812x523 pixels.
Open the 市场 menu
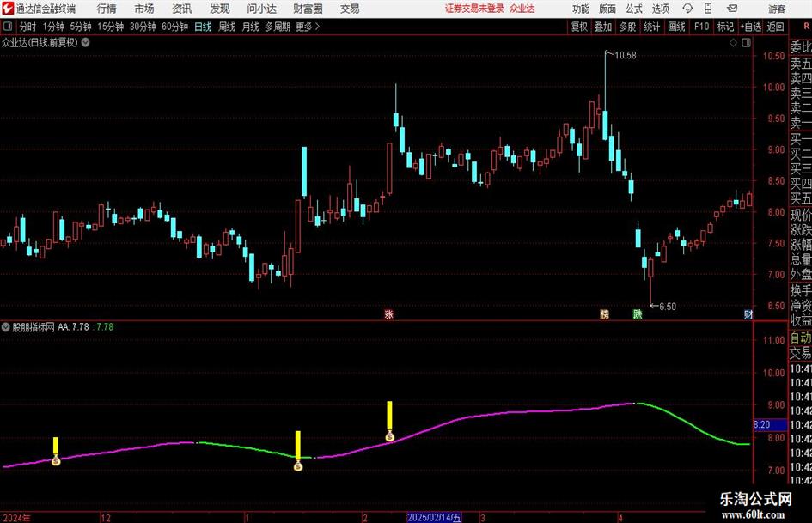tap(144, 9)
